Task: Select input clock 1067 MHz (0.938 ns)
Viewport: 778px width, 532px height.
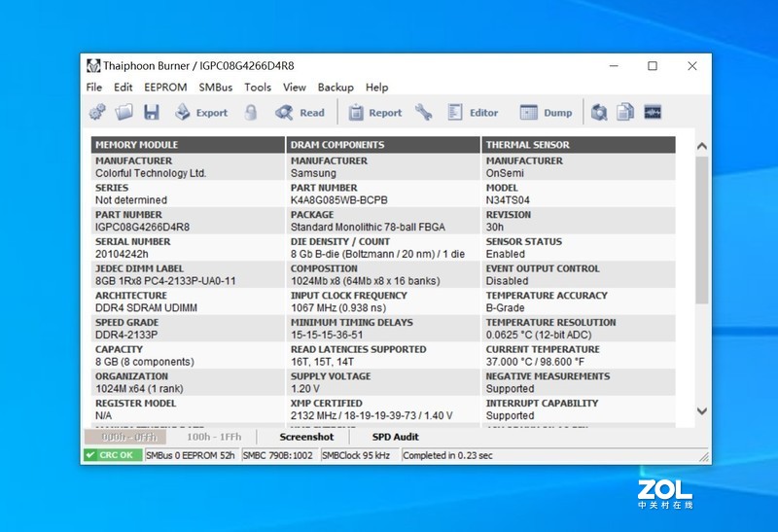Action: [x=338, y=307]
